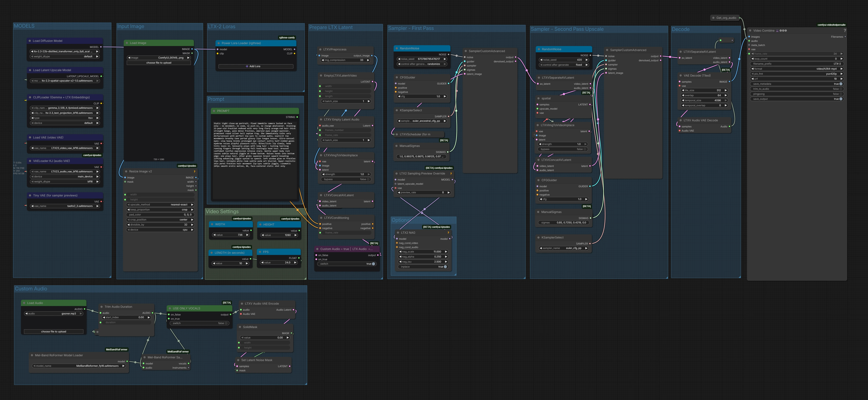Image resolution: width=868 pixels, height=400 pixels.
Task: Click collapse dot on PROMPT node
Action: (214, 111)
